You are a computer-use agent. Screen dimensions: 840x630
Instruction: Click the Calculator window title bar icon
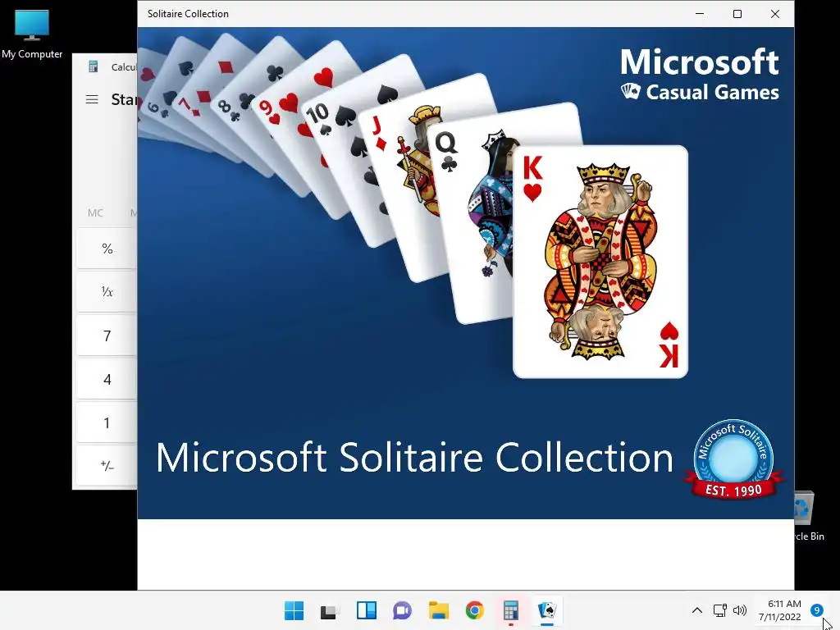(x=94, y=66)
